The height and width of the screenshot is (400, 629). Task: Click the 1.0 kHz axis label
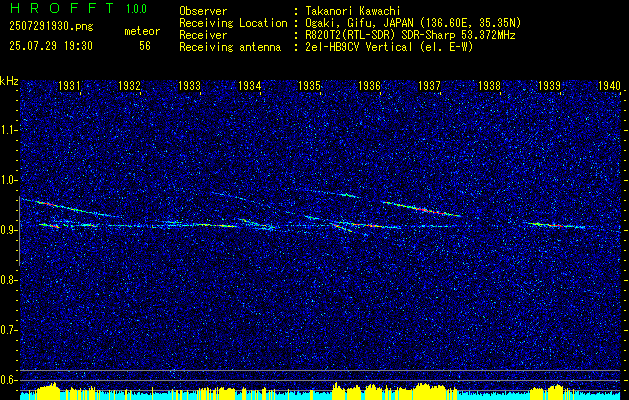7,180
